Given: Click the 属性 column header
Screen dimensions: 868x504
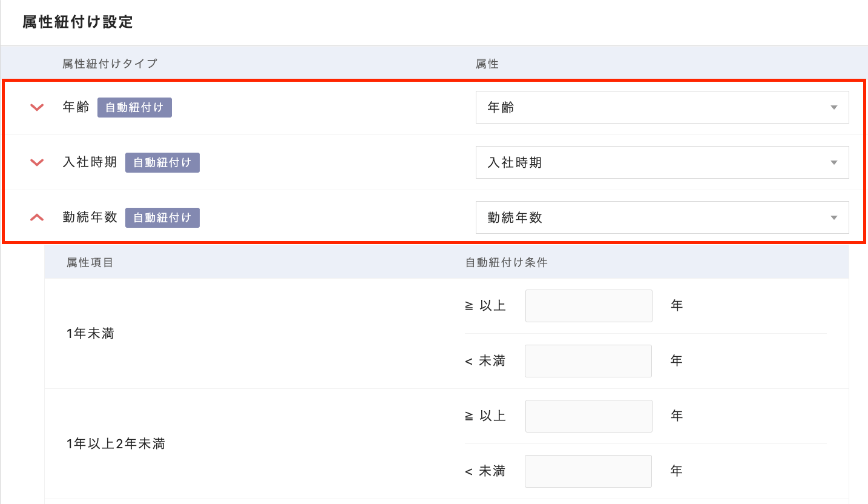Looking at the screenshot, I should [x=487, y=64].
